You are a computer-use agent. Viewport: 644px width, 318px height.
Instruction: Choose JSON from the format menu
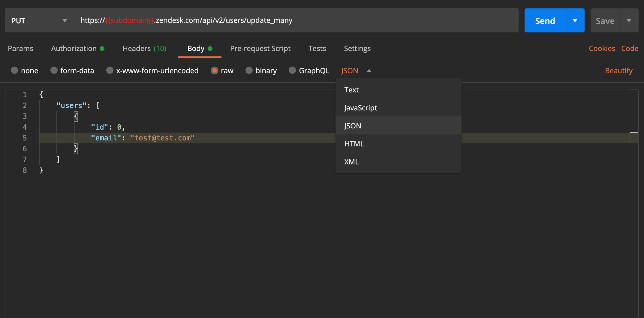[x=398, y=125]
